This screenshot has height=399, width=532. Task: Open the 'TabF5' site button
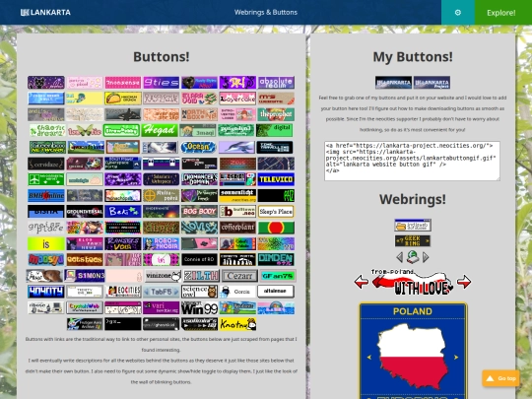coord(162,292)
